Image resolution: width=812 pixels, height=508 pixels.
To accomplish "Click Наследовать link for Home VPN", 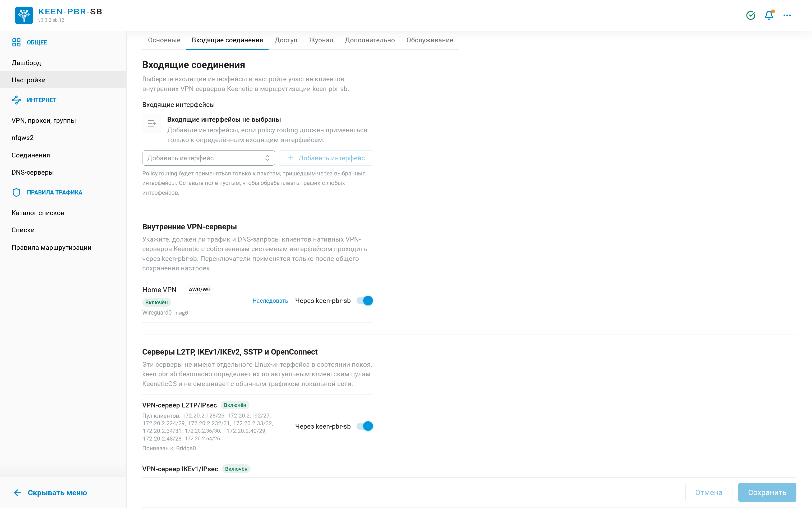I will (x=270, y=301).
